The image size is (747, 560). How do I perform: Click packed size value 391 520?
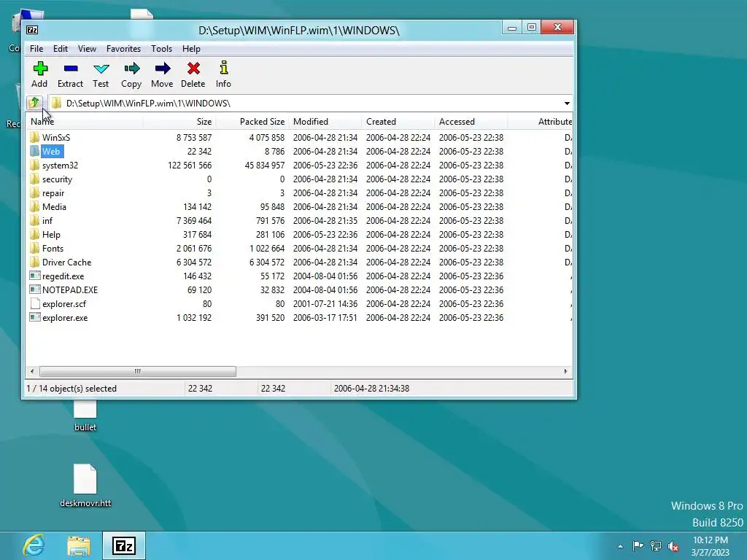click(x=270, y=318)
